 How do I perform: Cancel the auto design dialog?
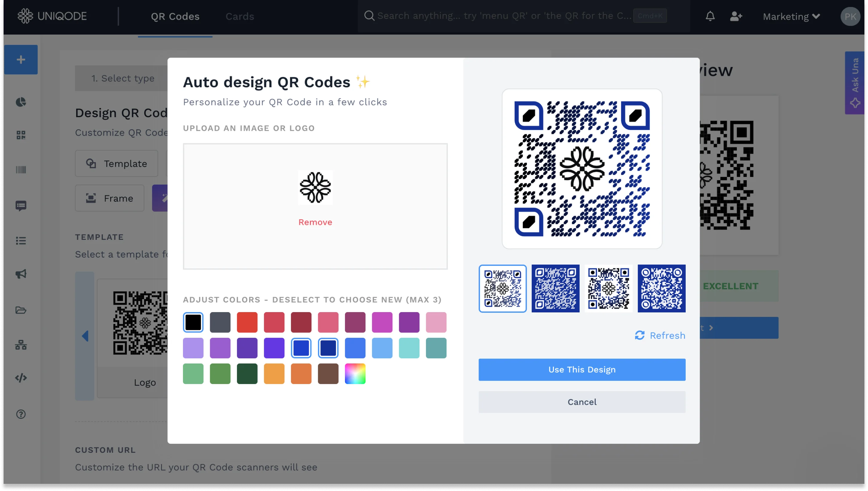[x=582, y=402]
